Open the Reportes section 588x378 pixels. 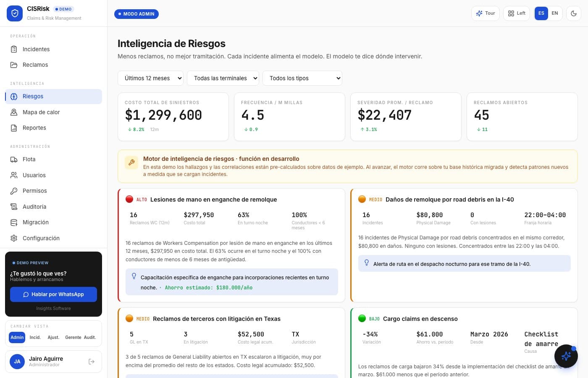coord(53,128)
